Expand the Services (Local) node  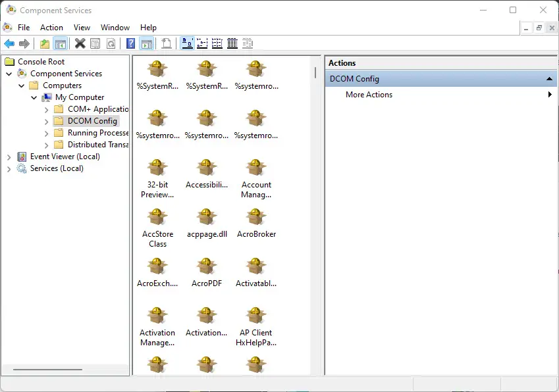tap(9, 169)
